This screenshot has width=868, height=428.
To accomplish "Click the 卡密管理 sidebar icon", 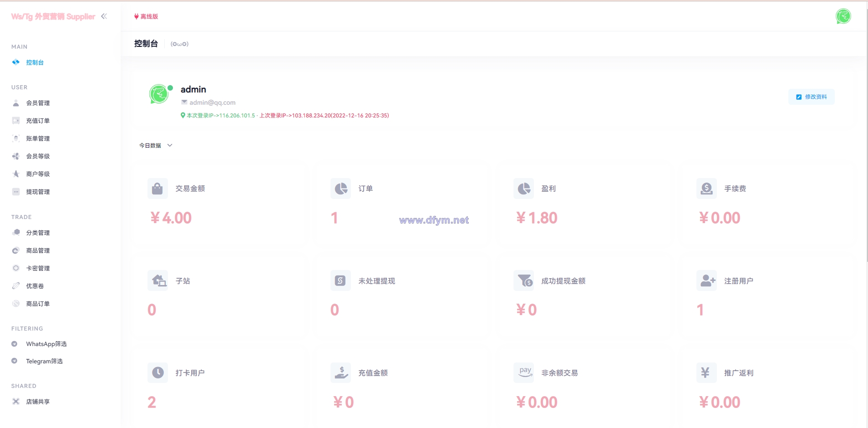I will coord(16,268).
